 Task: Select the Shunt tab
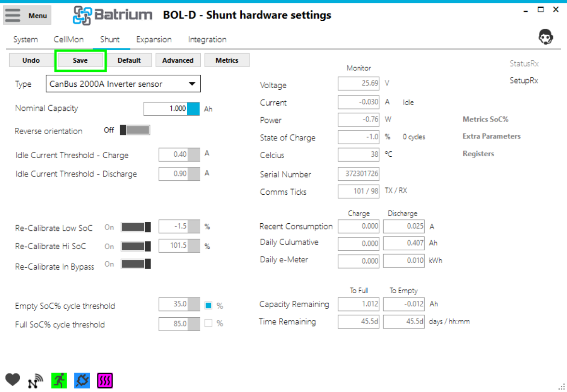click(x=110, y=40)
